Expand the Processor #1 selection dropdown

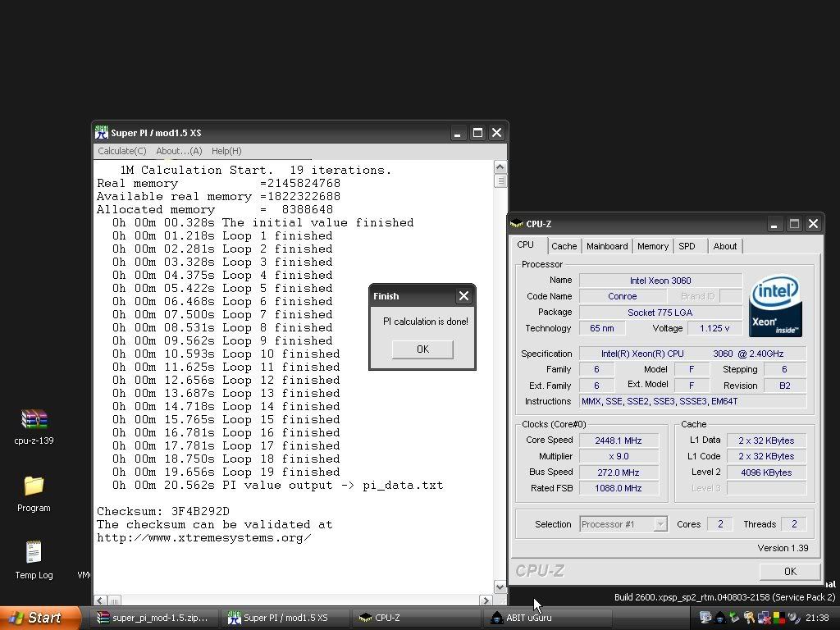coord(660,524)
